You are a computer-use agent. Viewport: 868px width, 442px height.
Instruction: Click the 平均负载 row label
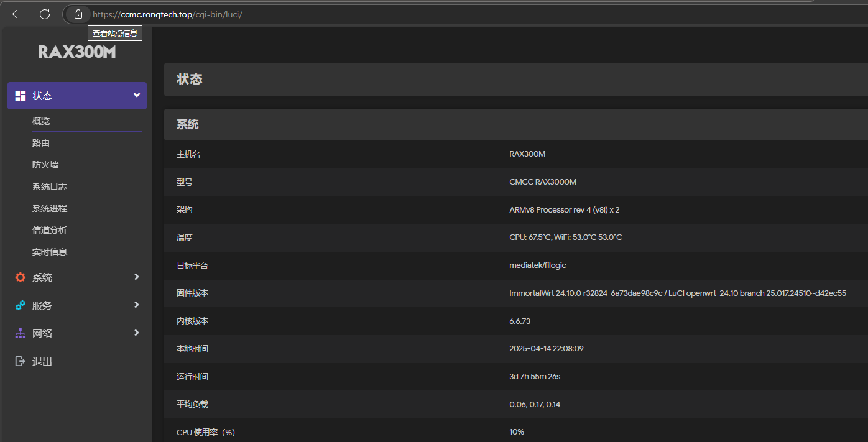pyautogui.click(x=193, y=404)
